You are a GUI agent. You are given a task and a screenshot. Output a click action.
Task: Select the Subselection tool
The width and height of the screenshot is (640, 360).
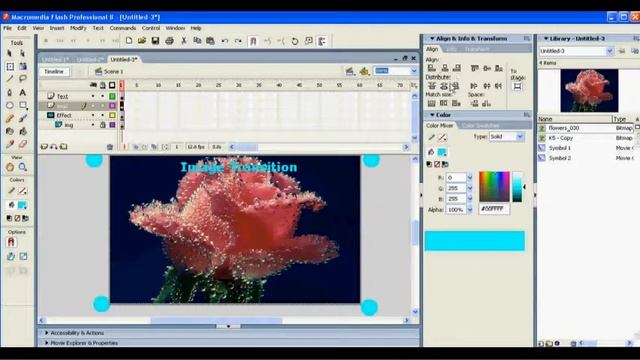(22, 53)
